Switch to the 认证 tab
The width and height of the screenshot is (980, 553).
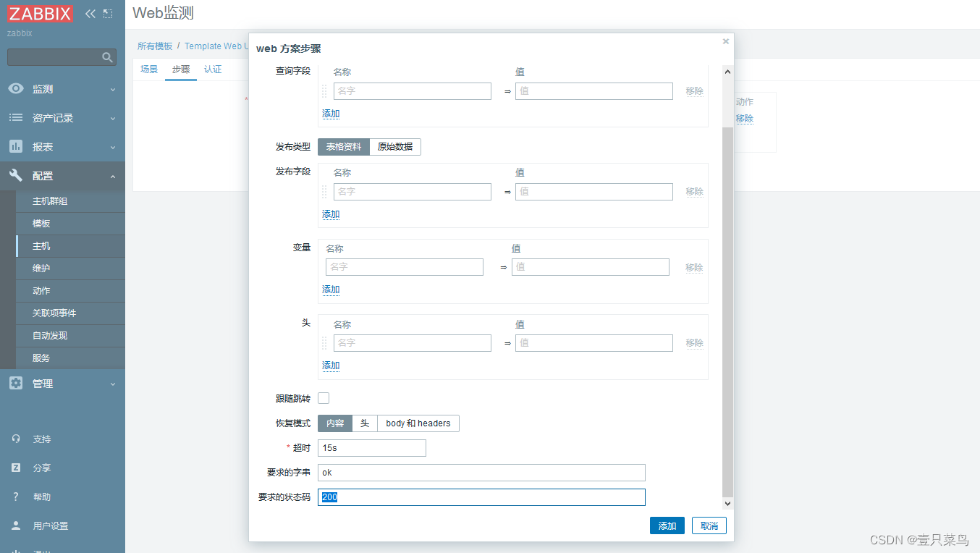[x=213, y=69]
